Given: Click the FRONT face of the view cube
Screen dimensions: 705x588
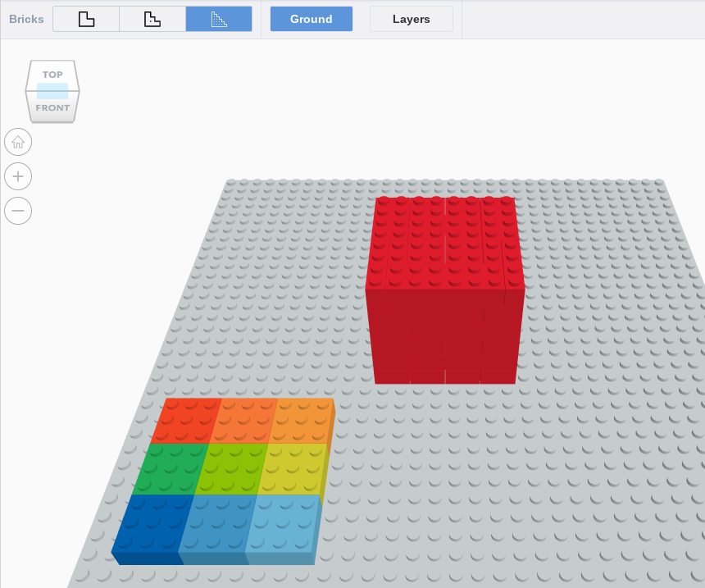Looking at the screenshot, I should 52,107.
